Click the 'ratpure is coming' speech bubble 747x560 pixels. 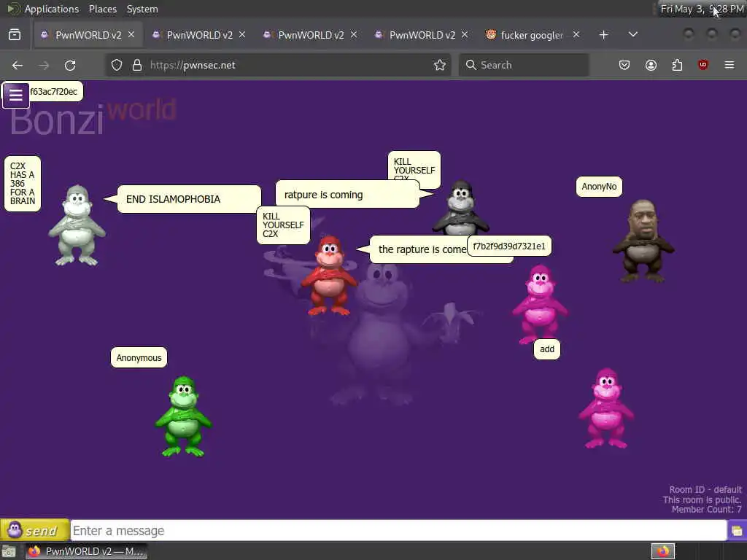click(x=347, y=194)
